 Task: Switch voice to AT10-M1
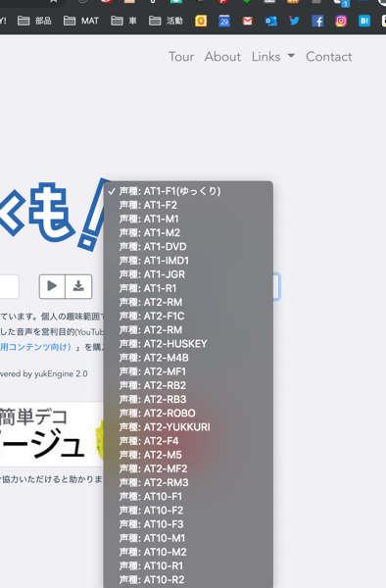[188, 538]
